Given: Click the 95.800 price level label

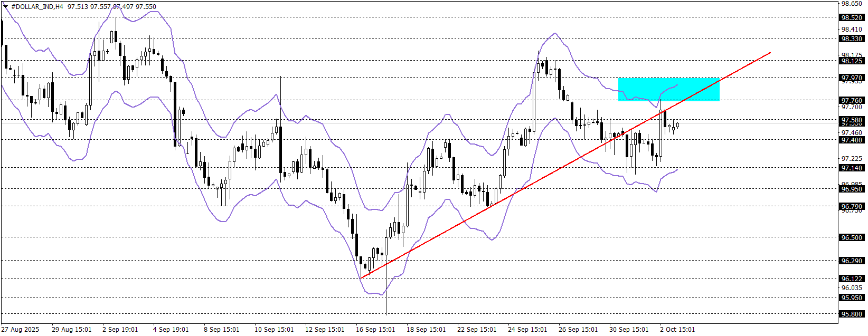Looking at the screenshot, I should tap(851, 314).
